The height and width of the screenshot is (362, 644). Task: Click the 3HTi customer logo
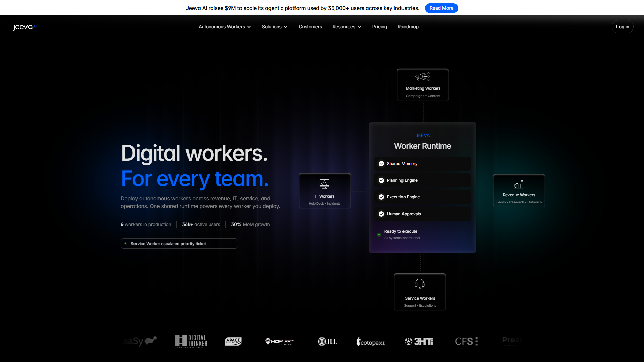coord(419,341)
